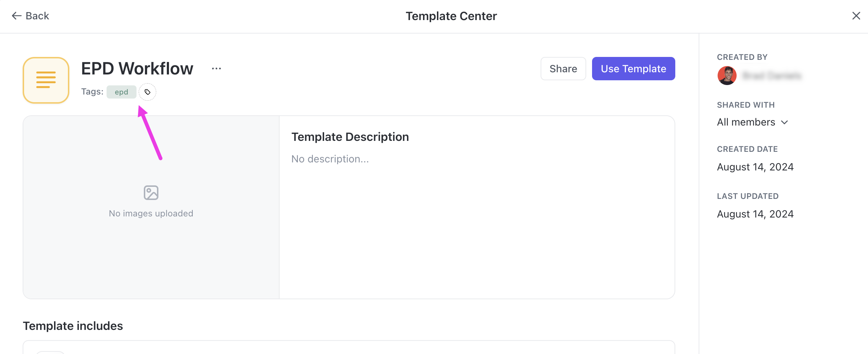Click the Use Template button
This screenshot has height=354, width=868.
pos(633,69)
